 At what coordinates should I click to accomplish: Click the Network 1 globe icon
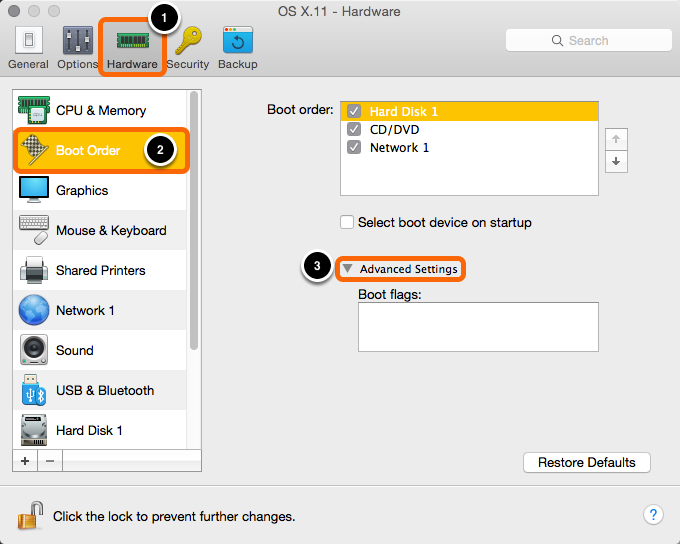point(34,310)
